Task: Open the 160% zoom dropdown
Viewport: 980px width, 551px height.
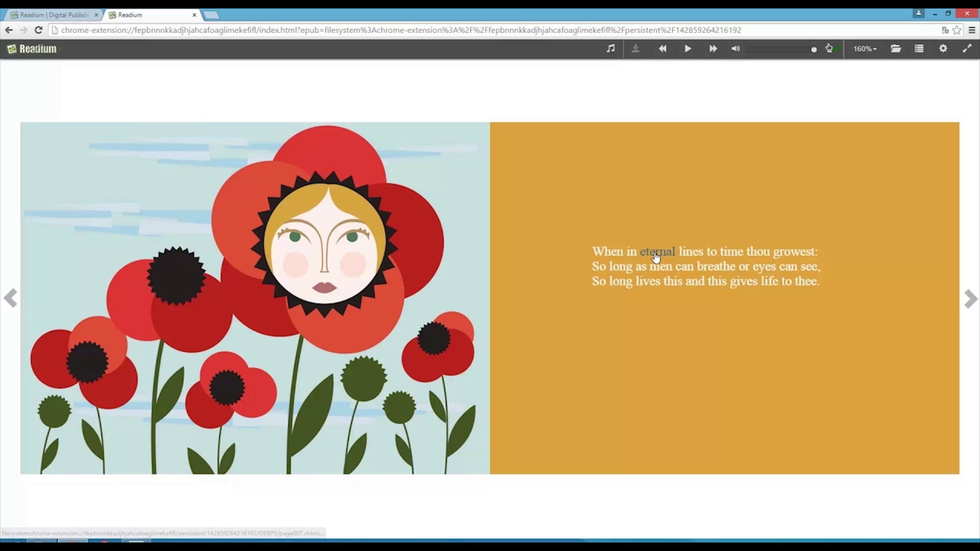Action: (x=864, y=49)
